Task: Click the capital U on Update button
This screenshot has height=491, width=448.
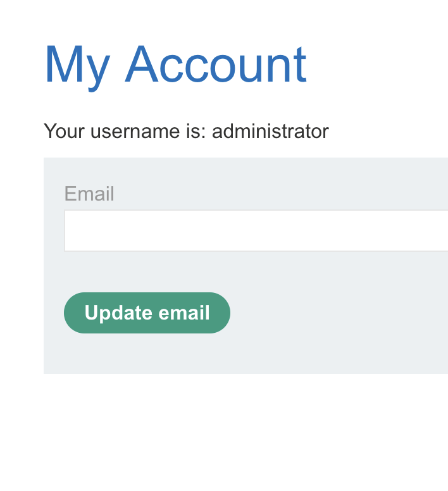Action: (x=91, y=313)
